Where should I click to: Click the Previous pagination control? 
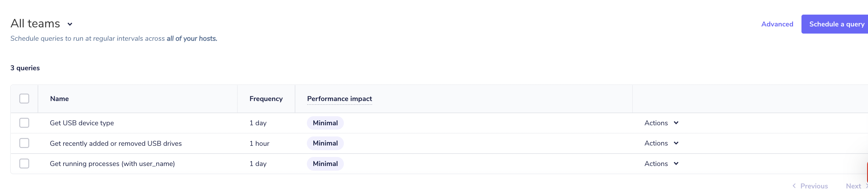tap(814, 186)
